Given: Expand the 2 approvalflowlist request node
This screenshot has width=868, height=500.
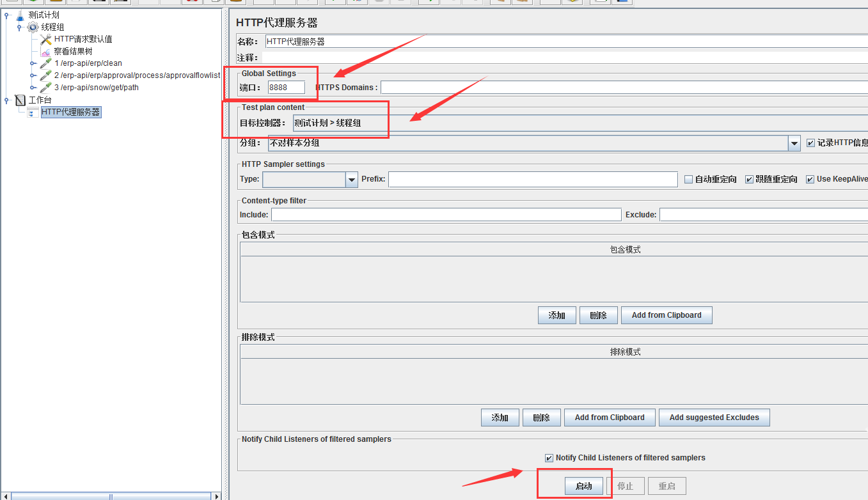Looking at the screenshot, I should point(33,75).
